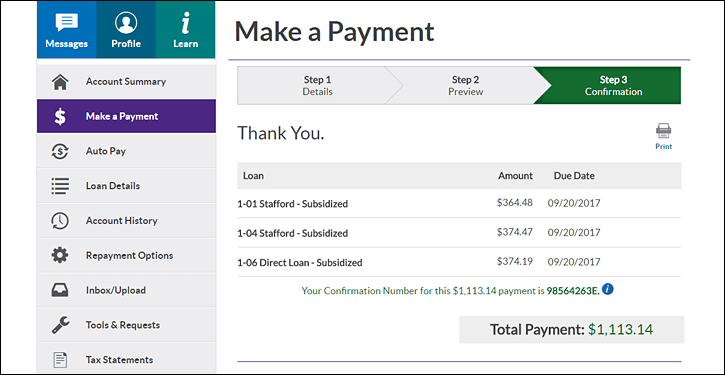Click the Account Summary house icon
725x375 pixels.
pos(60,82)
